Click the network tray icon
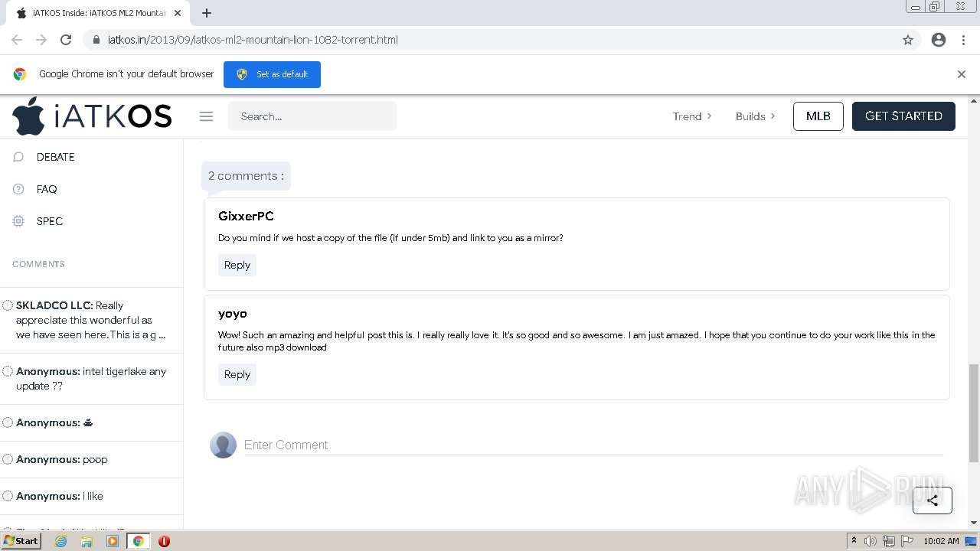 (888, 541)
